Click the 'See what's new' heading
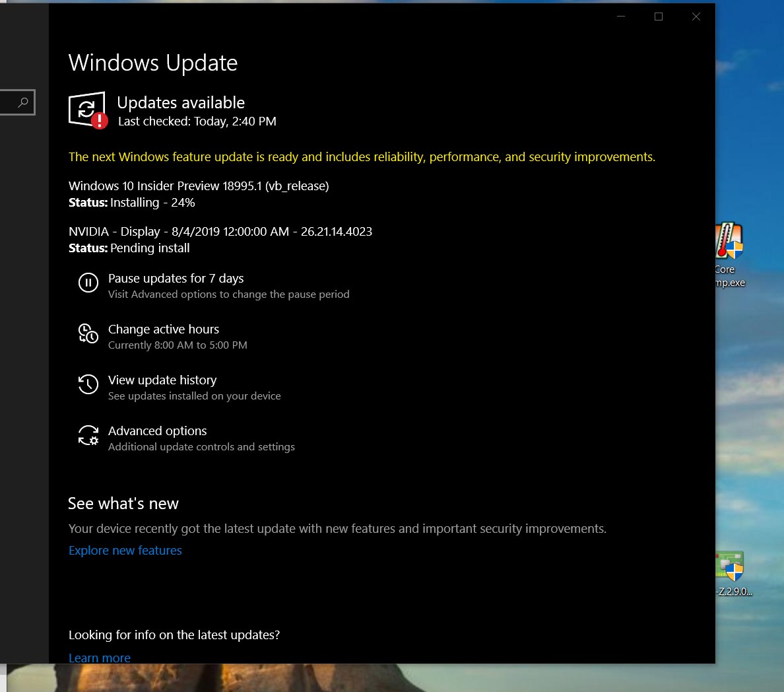The width and height of the screenshot is (784, 692). point(123,503)
